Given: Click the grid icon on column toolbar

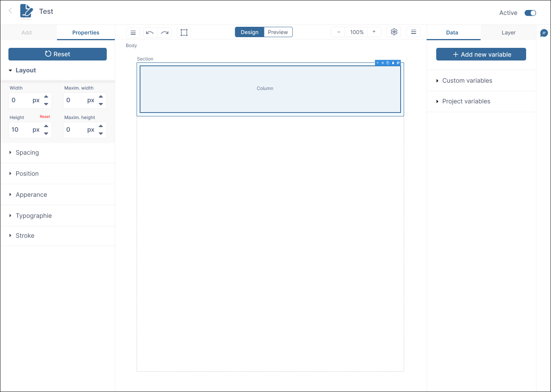Looking at the screenshot, I should tap(398, 63).
